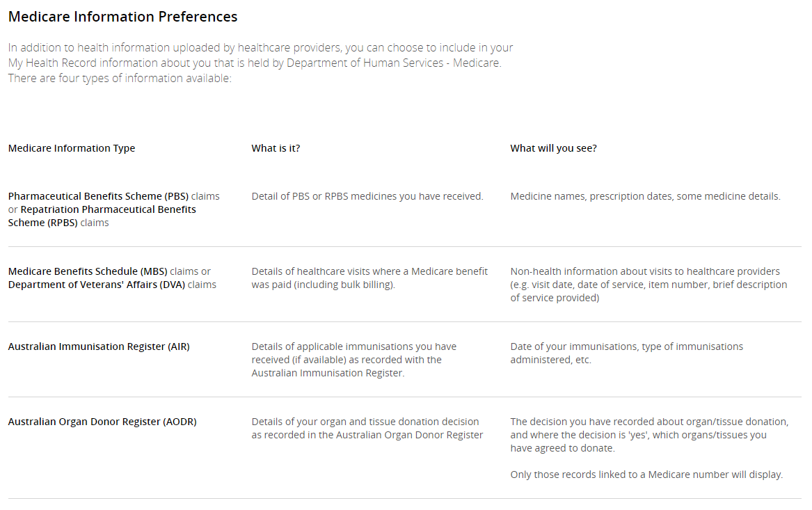Click the Repatriation Pharmaceutical Benefits Scheme text

click(x=108, y=209)
